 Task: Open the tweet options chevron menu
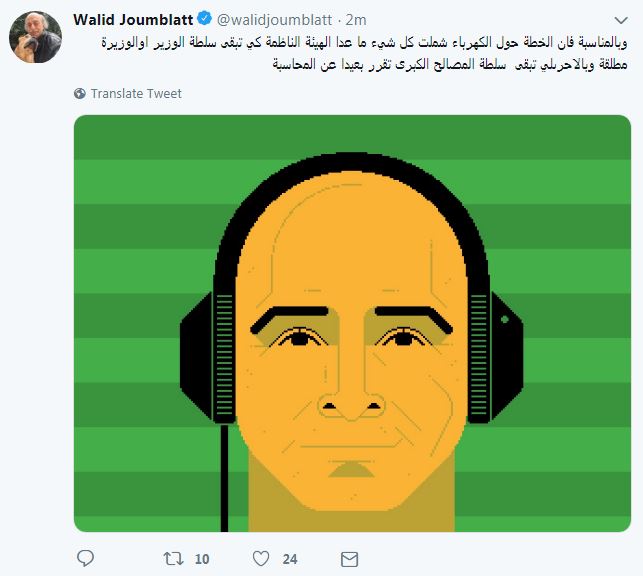point(621,20)
